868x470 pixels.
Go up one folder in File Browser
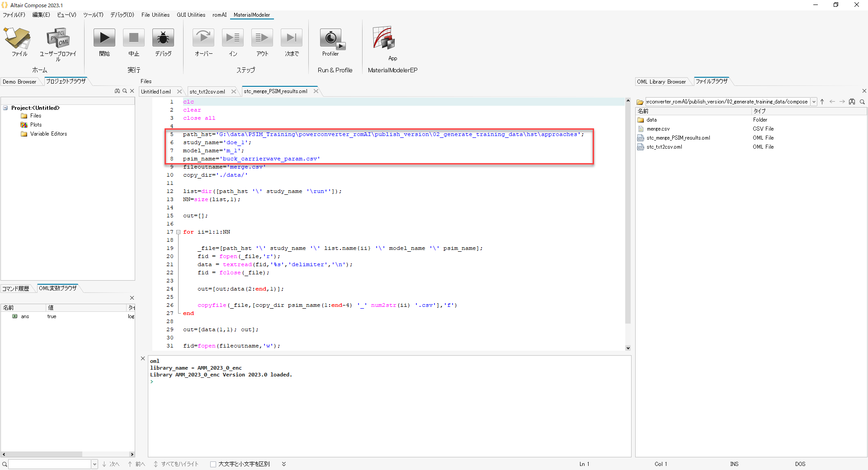(822, 102)
